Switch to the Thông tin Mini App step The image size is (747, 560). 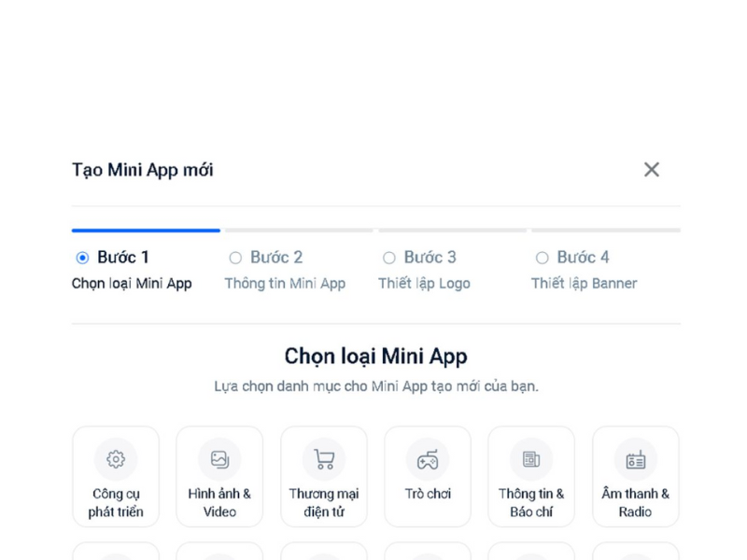pos(286,283)
